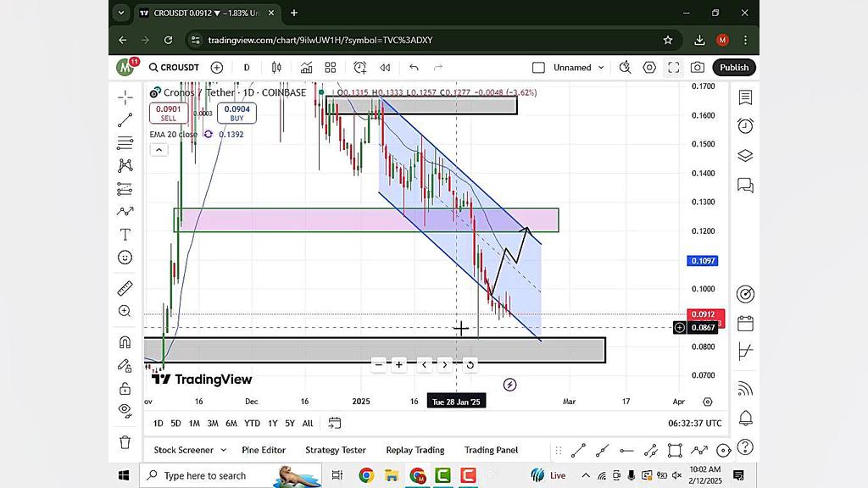
Task: Set chart range to YTD
Action: click(x=252, y=424)
